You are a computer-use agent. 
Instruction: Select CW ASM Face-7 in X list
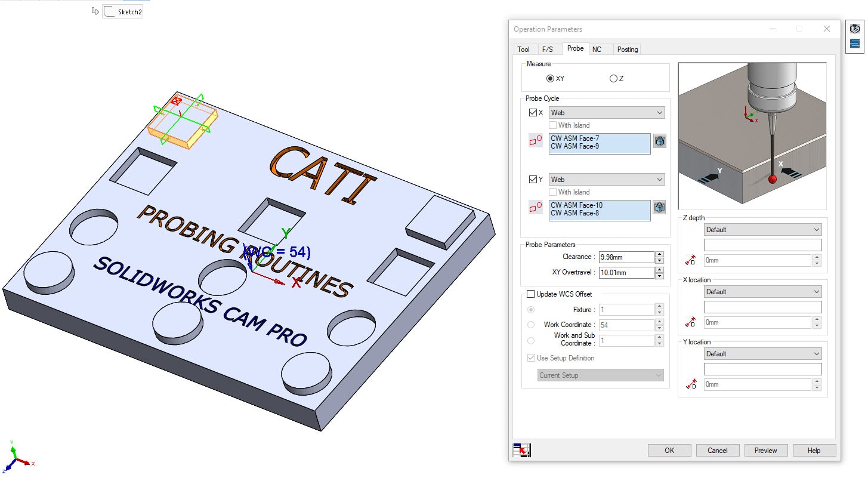click(x=574, y=138)
